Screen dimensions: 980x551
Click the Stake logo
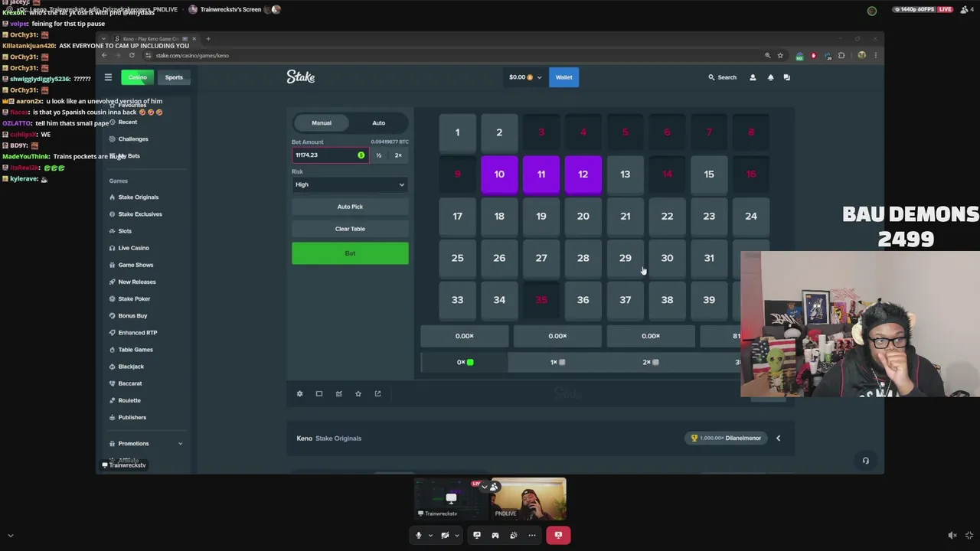pyautogui.click(x=301, y=77)
